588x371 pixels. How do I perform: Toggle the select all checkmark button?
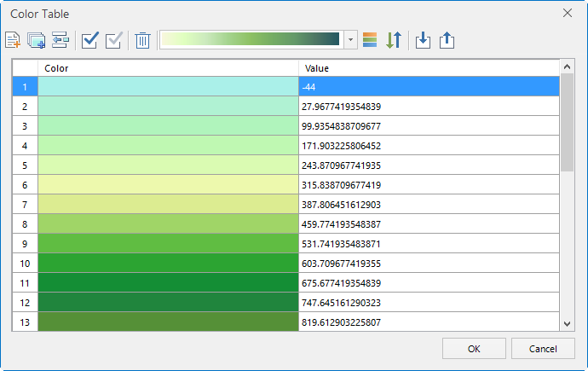click(89, 40)
